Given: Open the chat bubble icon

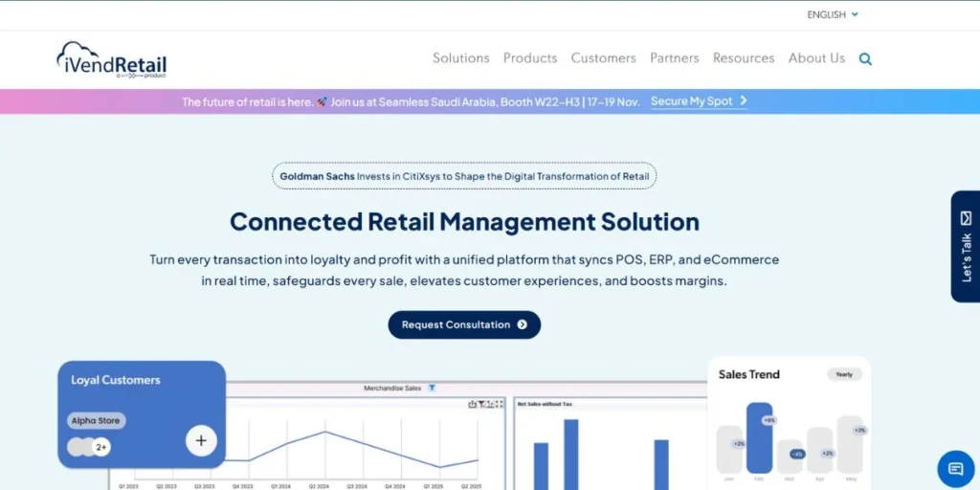Looking at the screenshot, I should point(956,469).
